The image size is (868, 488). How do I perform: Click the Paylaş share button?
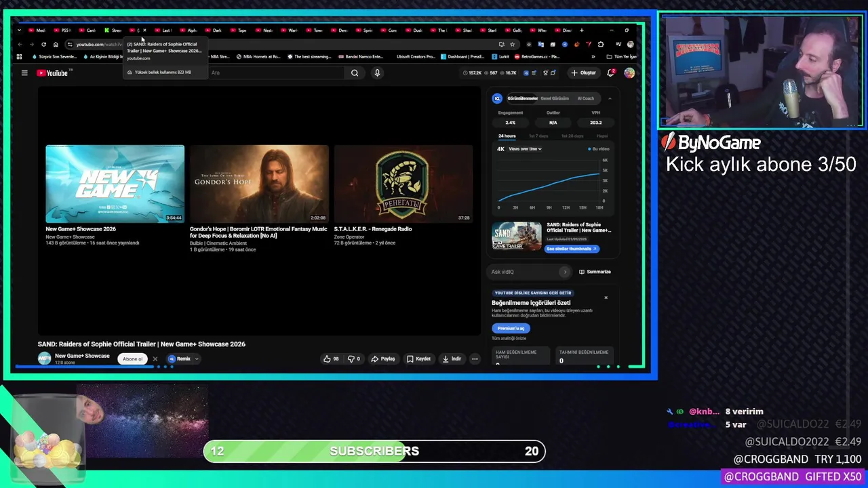383,359
